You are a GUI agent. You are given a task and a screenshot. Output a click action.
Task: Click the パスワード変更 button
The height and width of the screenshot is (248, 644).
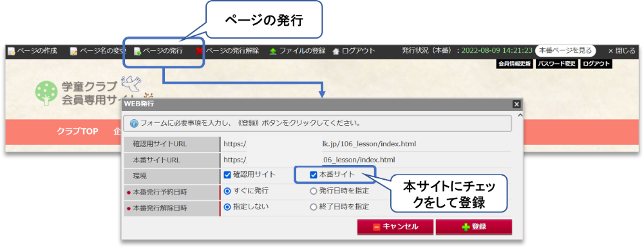coord(557,64)
